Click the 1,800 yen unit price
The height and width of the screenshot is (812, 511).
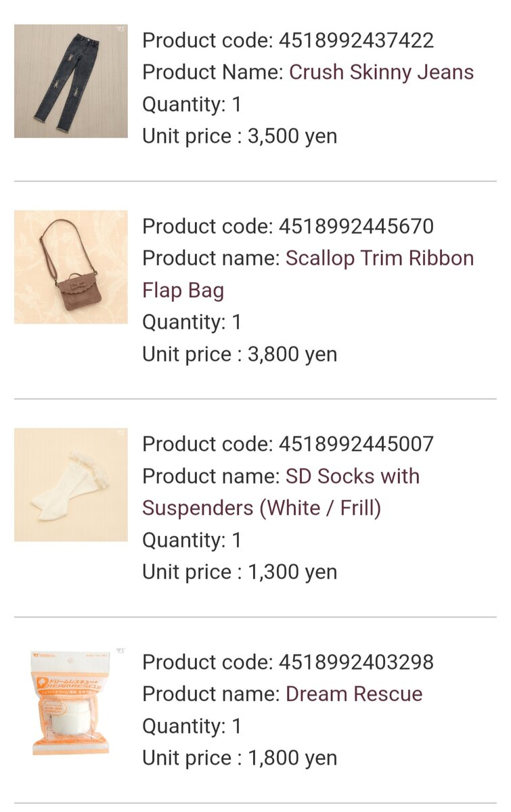tap(292, 759)
